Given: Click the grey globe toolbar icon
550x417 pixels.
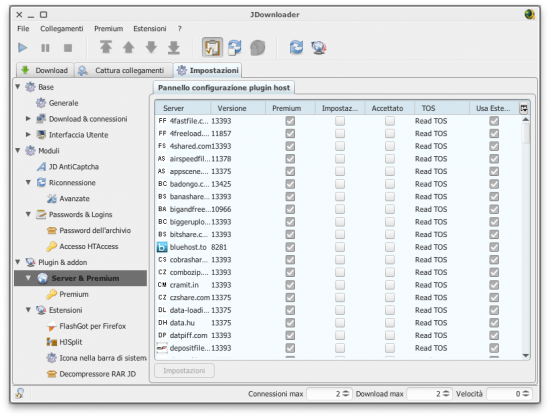Looking at the screenshot, I should (x=257, y=47).
